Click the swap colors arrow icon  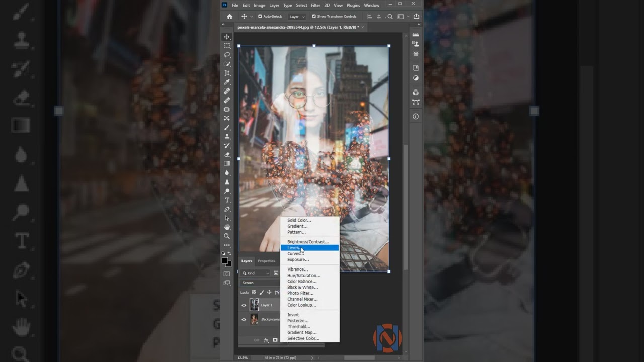[230, 253]
